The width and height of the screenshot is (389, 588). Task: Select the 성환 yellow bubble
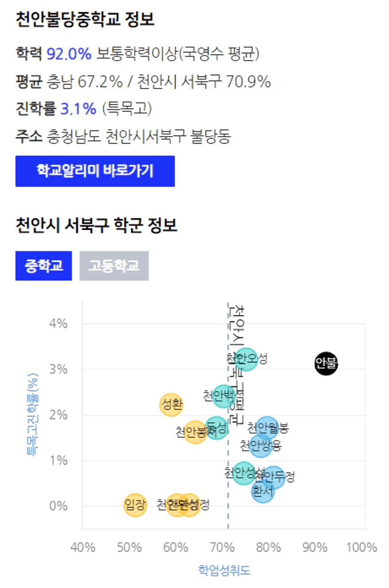click(x=171, y=404)
